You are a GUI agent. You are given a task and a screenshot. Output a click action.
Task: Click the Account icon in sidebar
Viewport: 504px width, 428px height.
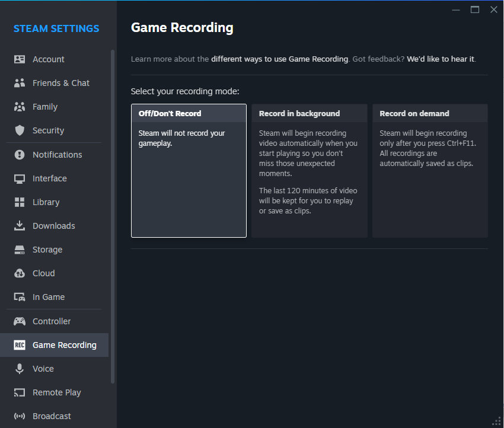click(x=20, y=59)
